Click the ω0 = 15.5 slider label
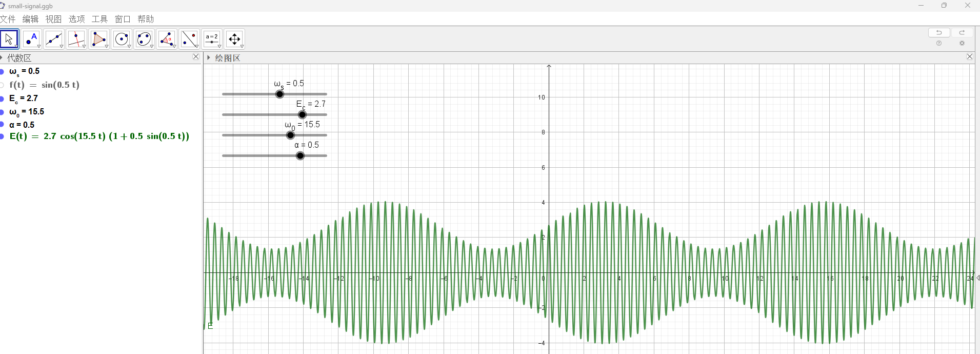Screen dimensions: 980x354 coord(302,125)
